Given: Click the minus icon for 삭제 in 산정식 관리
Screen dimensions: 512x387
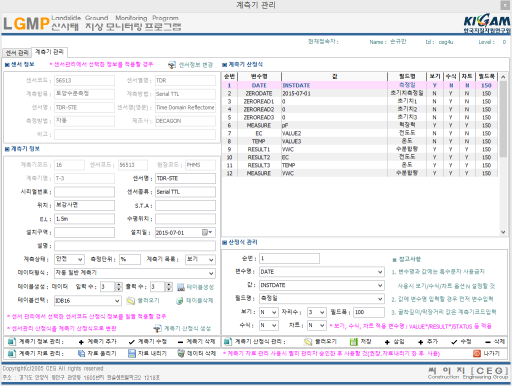Looking at the screenshot, I should (488, 342).
